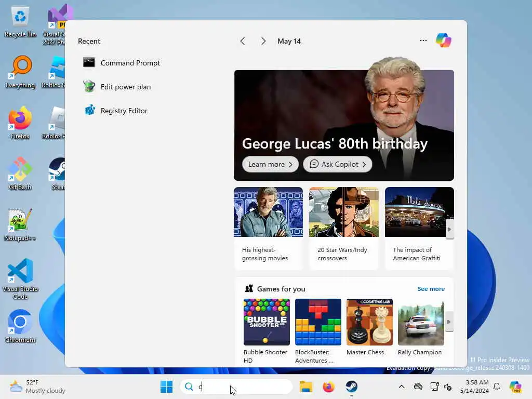Select the Firefox desktop shortcut
The image size is (532, 399).
20,123
